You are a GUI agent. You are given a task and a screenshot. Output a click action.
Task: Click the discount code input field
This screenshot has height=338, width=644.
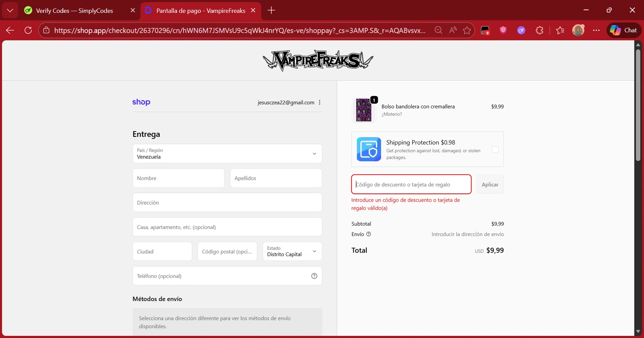411,184
